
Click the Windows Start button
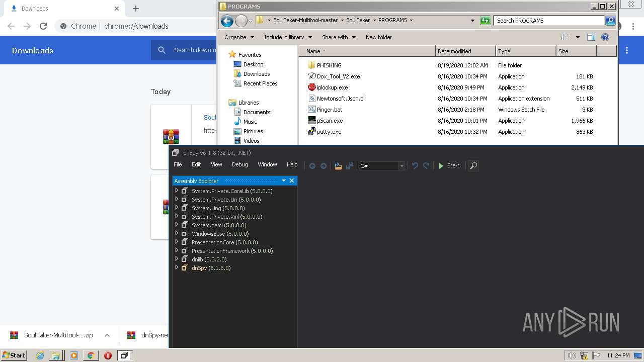tap(14, 355)
